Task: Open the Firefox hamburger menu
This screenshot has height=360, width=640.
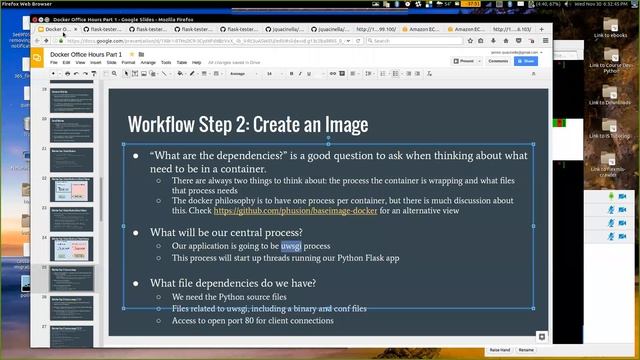Action: pos(545,41)
